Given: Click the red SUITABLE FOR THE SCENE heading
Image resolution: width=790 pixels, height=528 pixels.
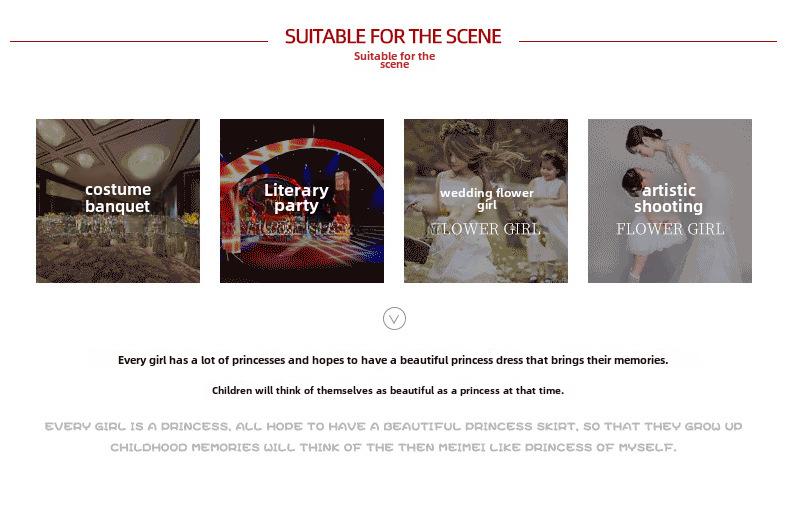Looking at the screenshot, I should [393, 37].
